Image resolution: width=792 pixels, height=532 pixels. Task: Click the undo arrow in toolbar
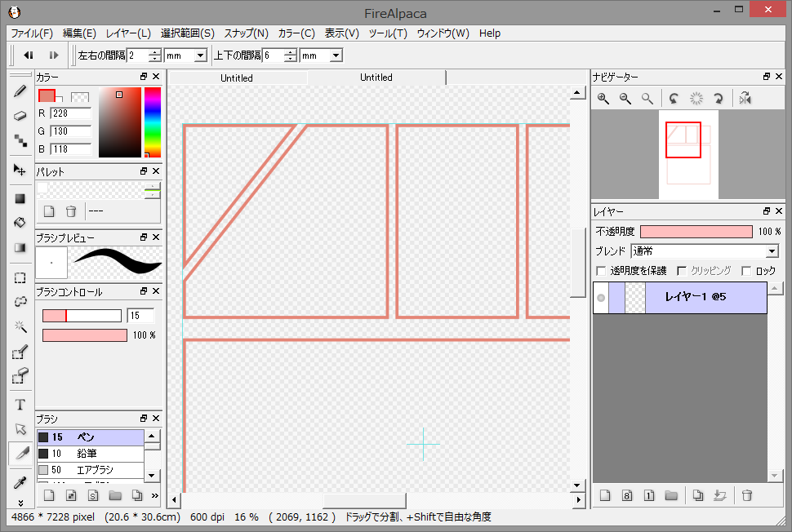(29, 55)
